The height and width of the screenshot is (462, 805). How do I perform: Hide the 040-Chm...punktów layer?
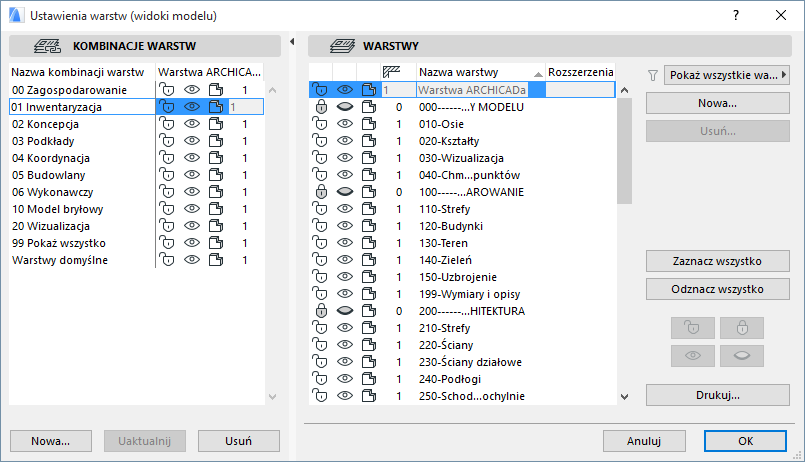344,175
